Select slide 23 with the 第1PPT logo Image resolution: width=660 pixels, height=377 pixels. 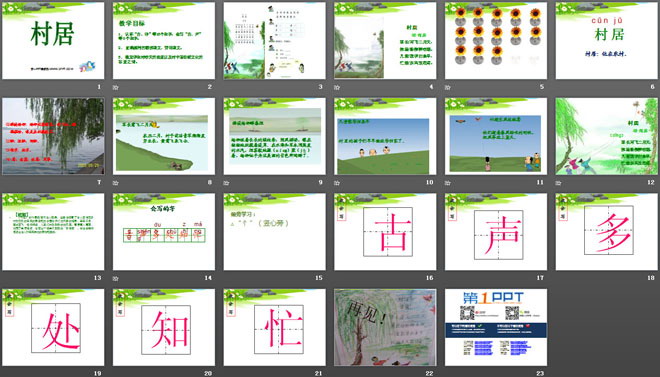pos(496,327)
